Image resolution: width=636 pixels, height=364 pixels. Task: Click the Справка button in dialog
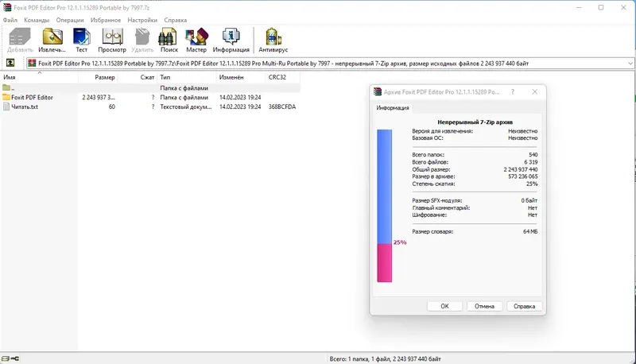point(524,307)
